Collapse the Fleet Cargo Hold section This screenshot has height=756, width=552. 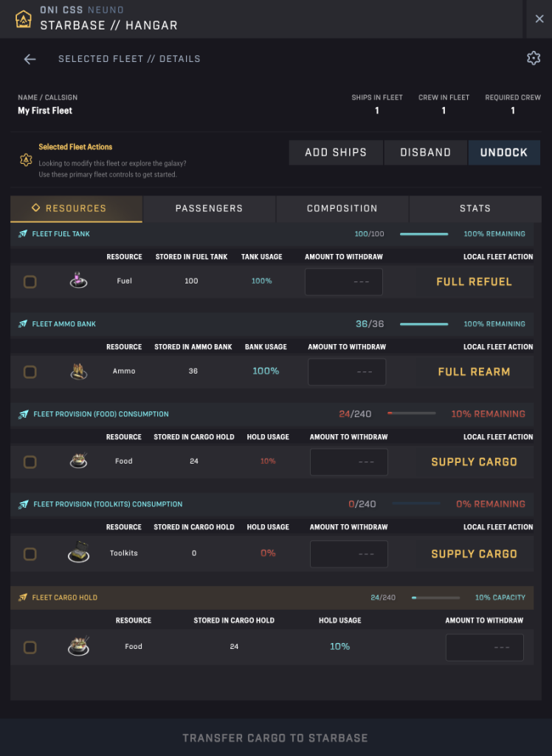point(64,597)
